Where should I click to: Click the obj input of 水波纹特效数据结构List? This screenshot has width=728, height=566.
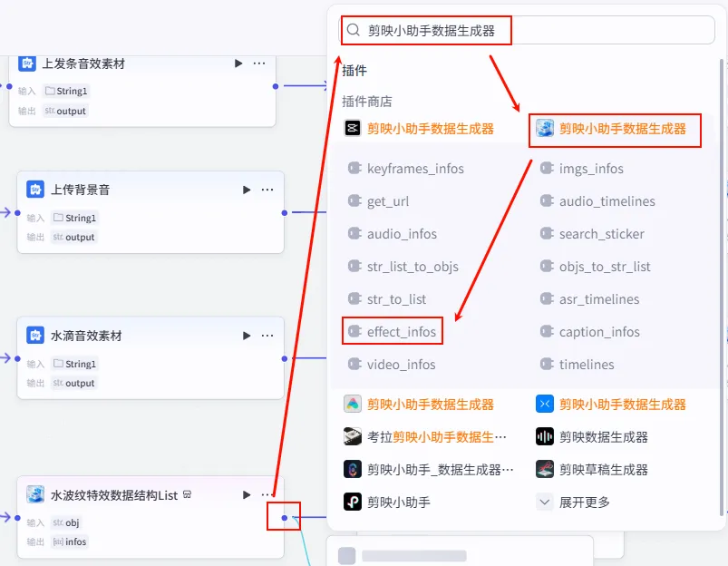66,522
